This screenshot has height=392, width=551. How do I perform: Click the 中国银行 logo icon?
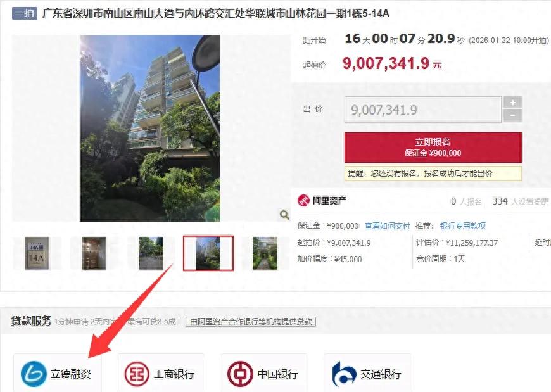pyautogui.click(x=240, y=374)
